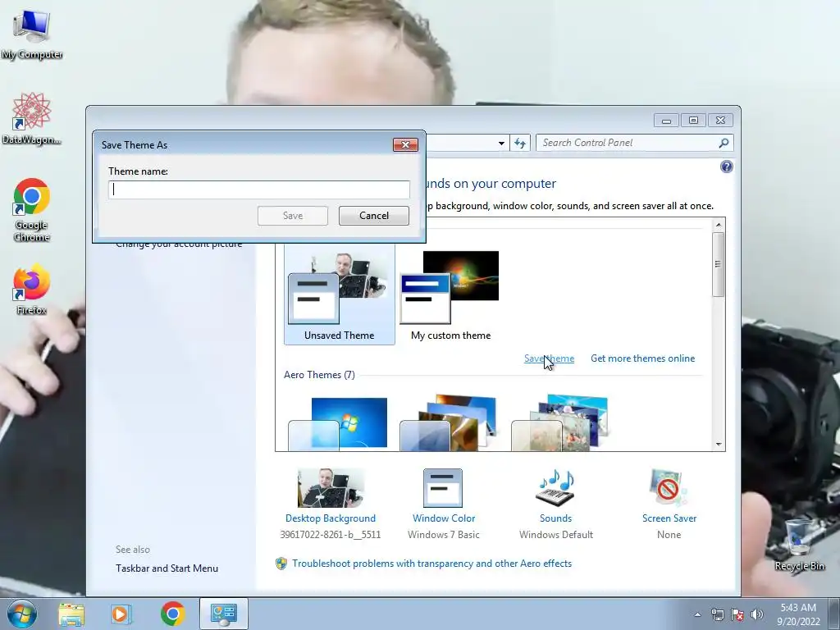Open the volume speaker tray icon
Image resolution: width=840 pixels, height=630 pixels.
(x=757, y=614)
